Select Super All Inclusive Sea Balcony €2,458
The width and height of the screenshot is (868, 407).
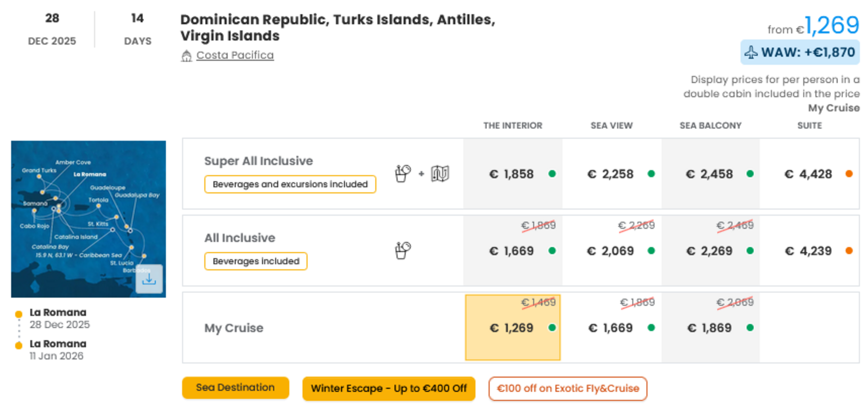click(710, 174)
